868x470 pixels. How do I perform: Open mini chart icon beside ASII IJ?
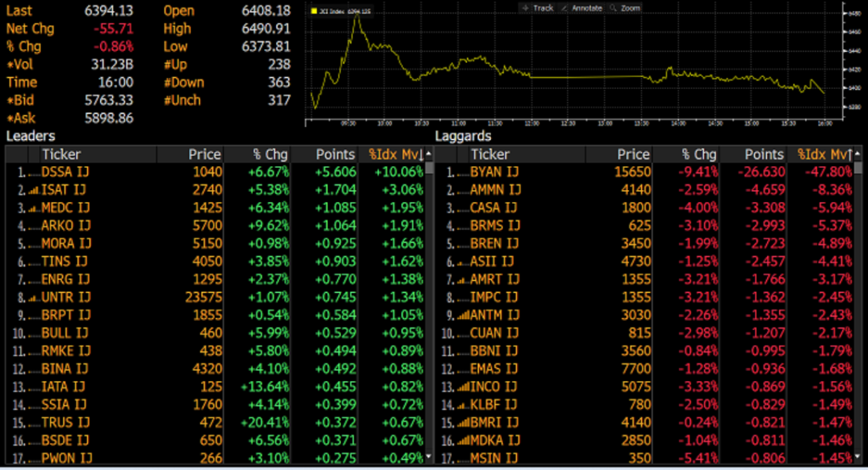tap(463, 262)
